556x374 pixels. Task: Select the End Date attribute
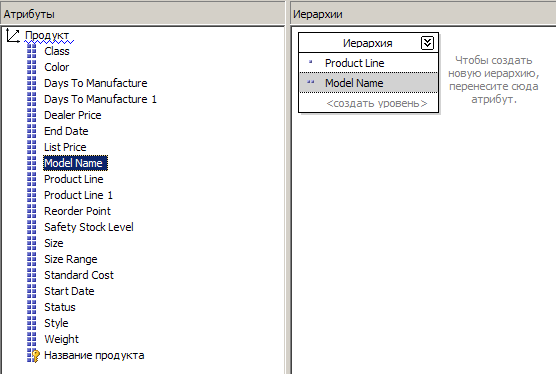pyautogui.click(x=66, y=131)
